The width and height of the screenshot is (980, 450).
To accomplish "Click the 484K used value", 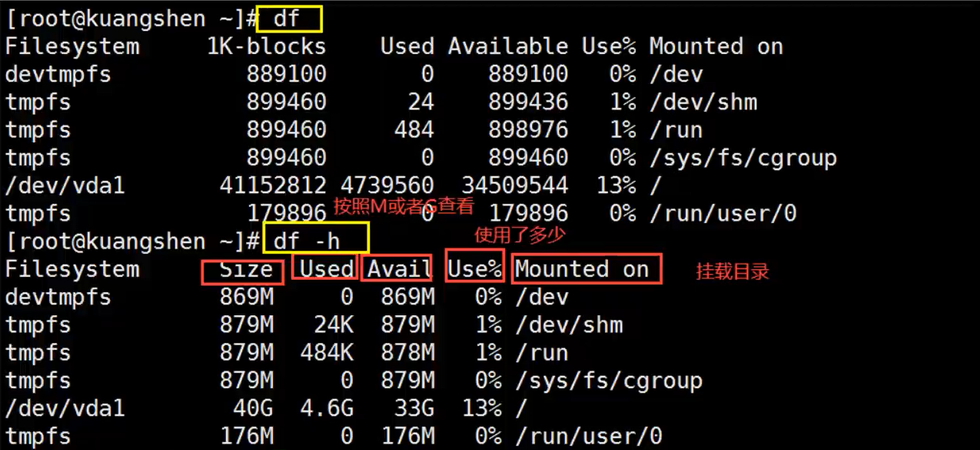I will [x=326, y=353].
